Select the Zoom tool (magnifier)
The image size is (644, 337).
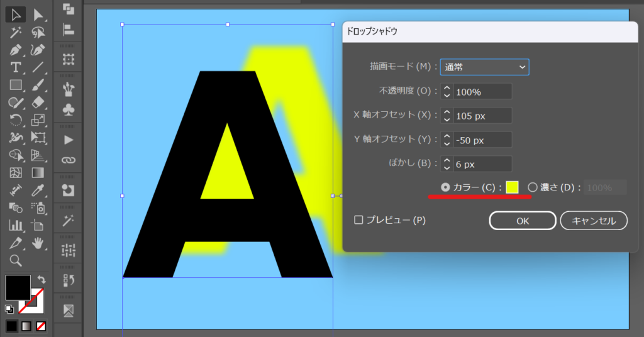(x=16, y=261)
